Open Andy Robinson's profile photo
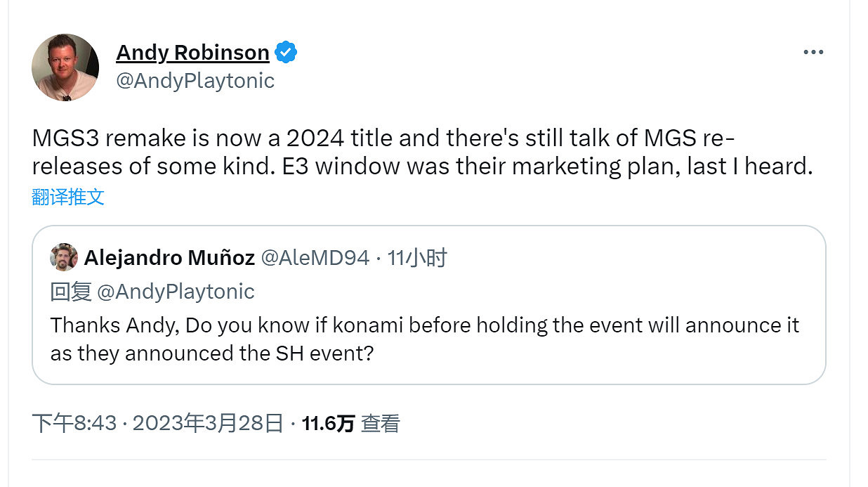The width and height of the screenshot is (868, 487). pyautogui.click(x=65, y=67)
